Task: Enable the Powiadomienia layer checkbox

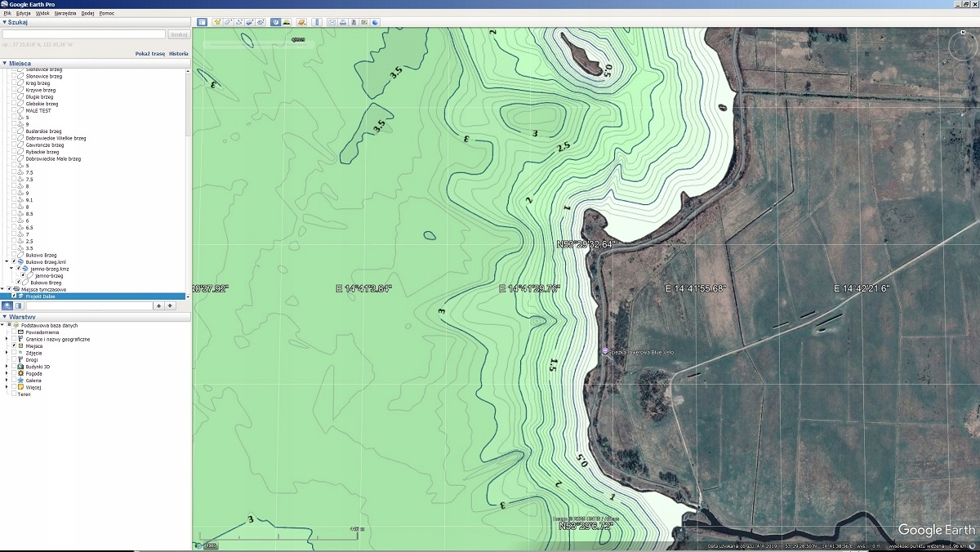Action: click(x=14, y=332)
